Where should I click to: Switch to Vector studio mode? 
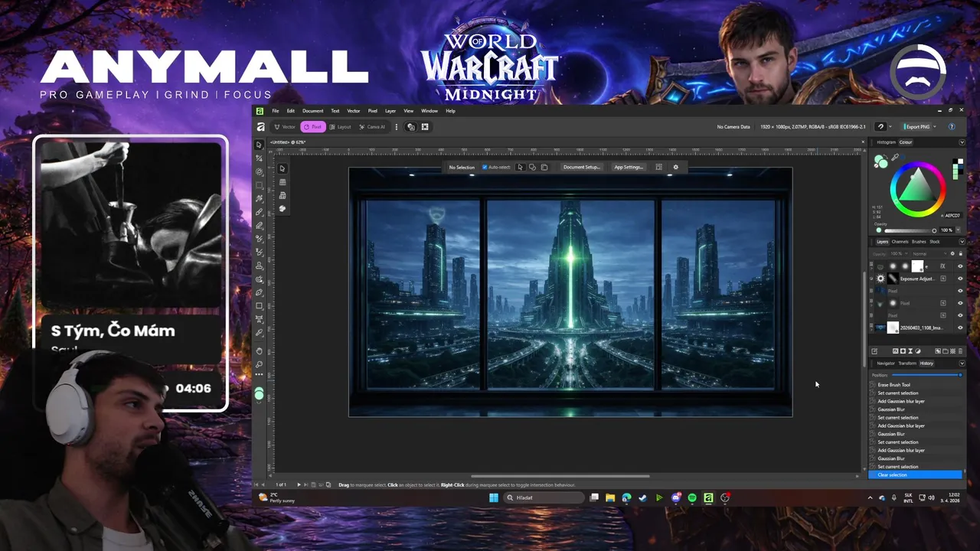coord(286,126)
